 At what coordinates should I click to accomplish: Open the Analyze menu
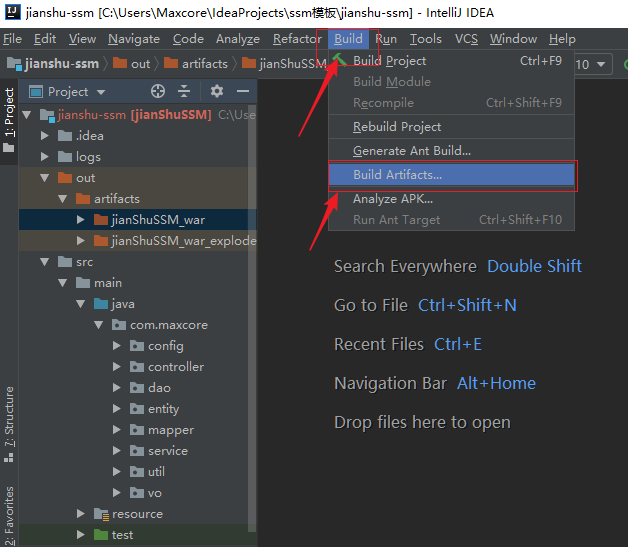click(x=238, y=39)
